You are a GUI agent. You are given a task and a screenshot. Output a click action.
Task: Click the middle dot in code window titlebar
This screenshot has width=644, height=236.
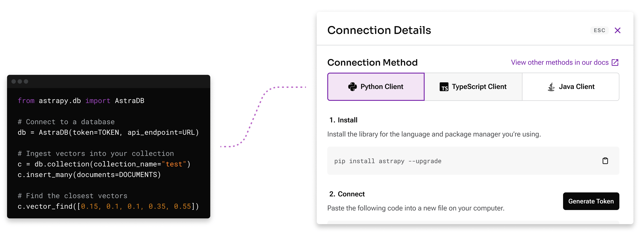pyautogui.click(x=20, y=81)
